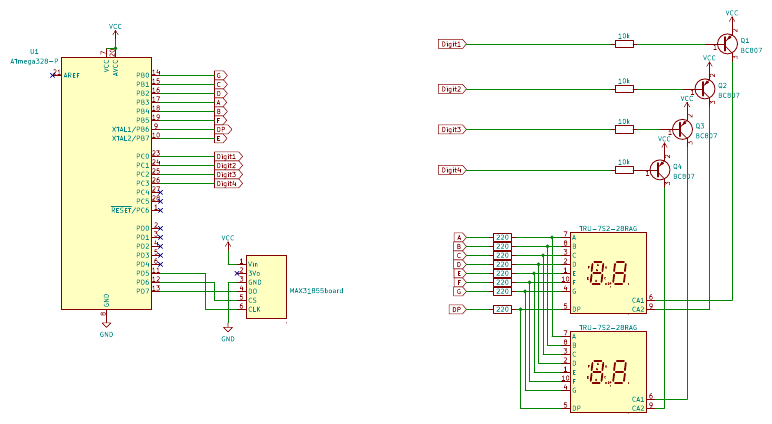Screen dimensions: 772x424
Task: Click the G label connected to pin PB0
Action: [220, 75]
